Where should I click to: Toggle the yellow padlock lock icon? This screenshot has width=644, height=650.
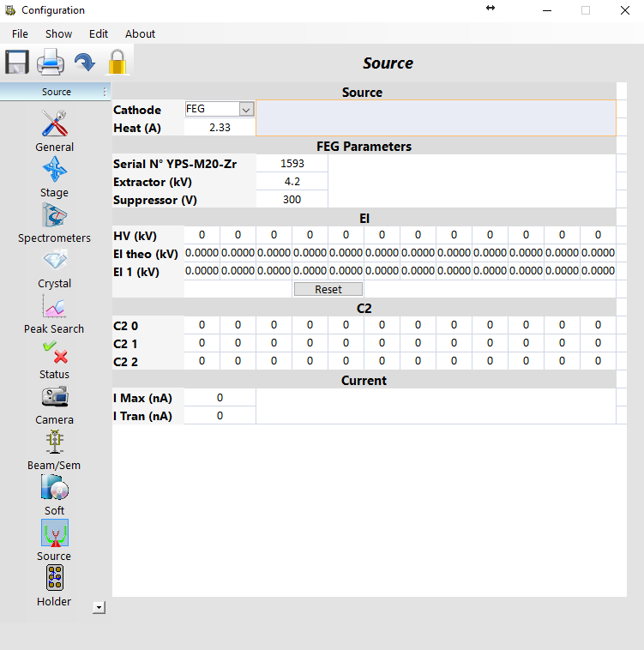coord(117,63)
